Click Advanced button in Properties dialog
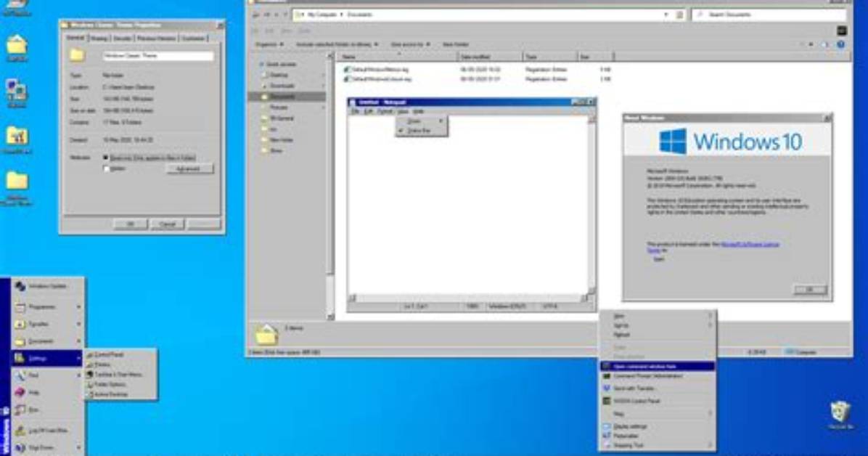Image resolution: width=868 pixels, height=456 pixels. coord(189,169)
